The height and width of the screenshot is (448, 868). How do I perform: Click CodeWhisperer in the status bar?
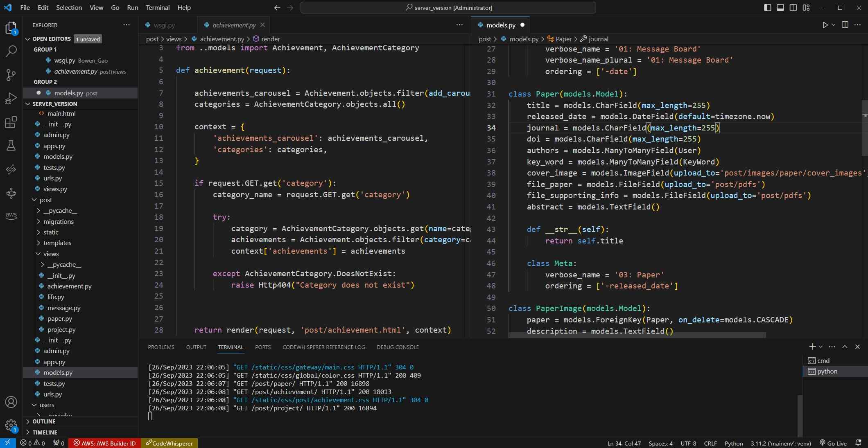(169, 443)
